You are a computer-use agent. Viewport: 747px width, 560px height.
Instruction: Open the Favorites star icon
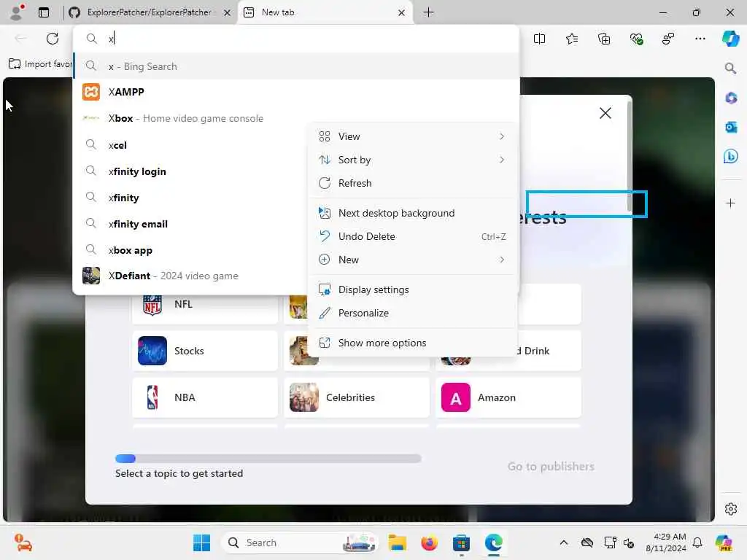point(572,39)
